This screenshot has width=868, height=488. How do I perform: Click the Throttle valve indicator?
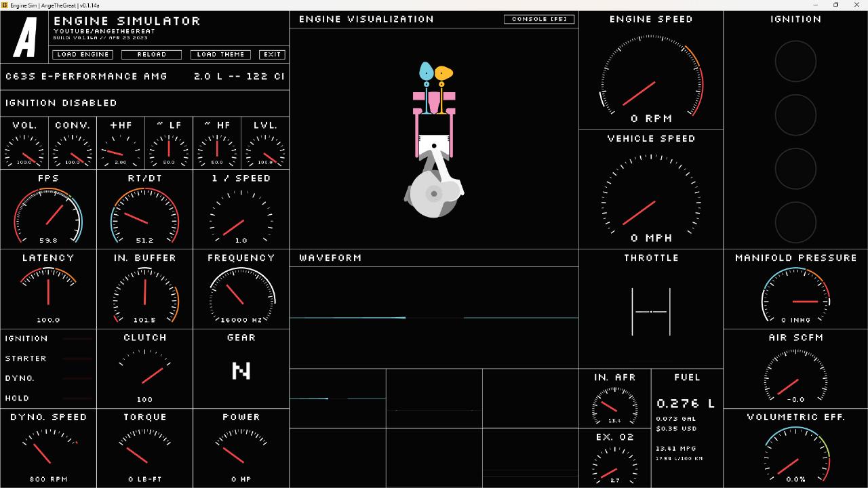pos(651,312)
